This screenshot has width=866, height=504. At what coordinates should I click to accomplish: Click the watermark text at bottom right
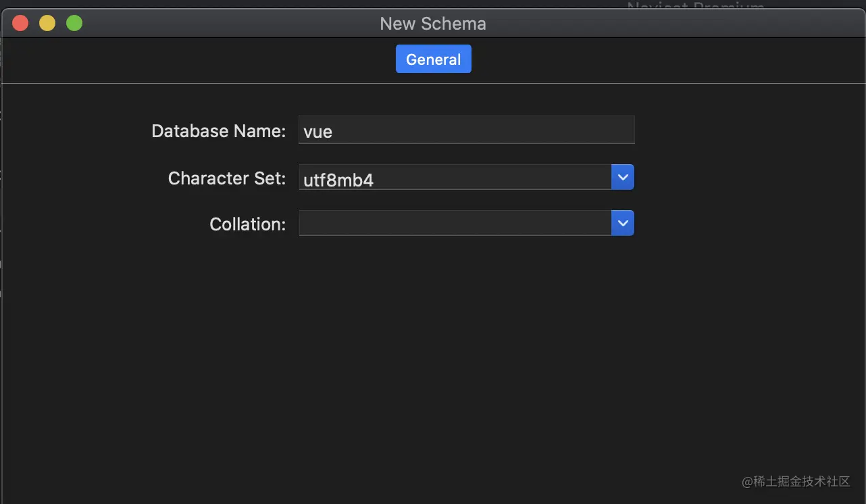(796, 481)
